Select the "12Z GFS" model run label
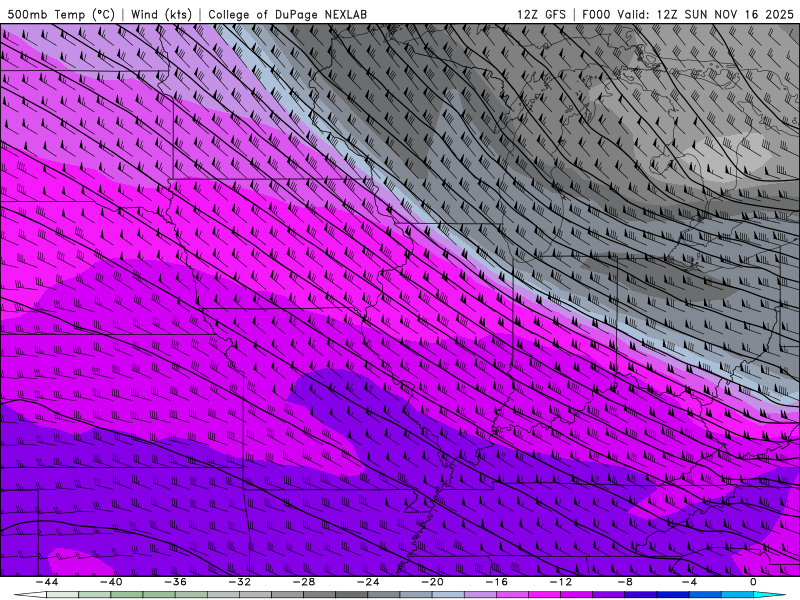The width and height of the screenshot is (800, 600). [x=541, y=15]
